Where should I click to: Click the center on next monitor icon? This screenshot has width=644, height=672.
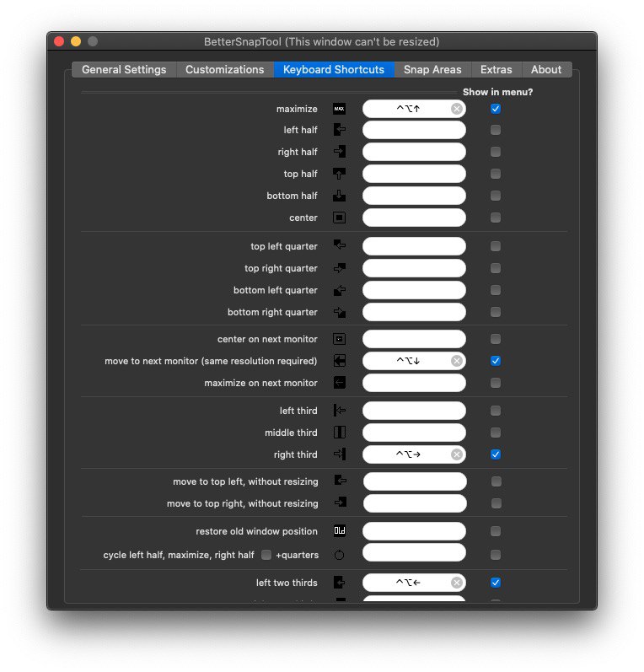point(340,339)
